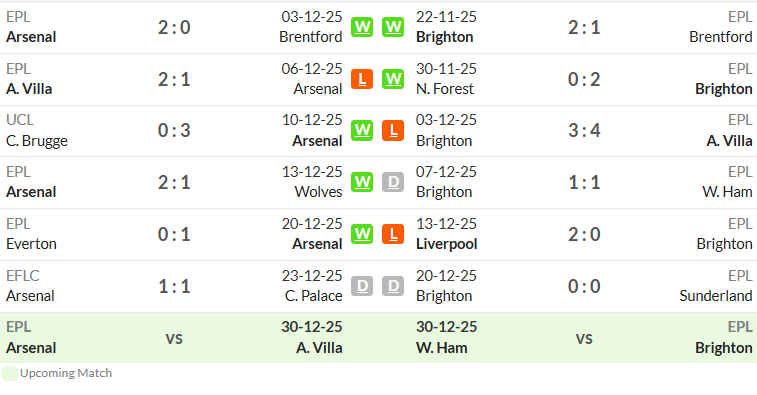The image size is (757, 395).
Task: Click the W badge for Arsenal vs Brentford
Action: click(x=362, y=27)
